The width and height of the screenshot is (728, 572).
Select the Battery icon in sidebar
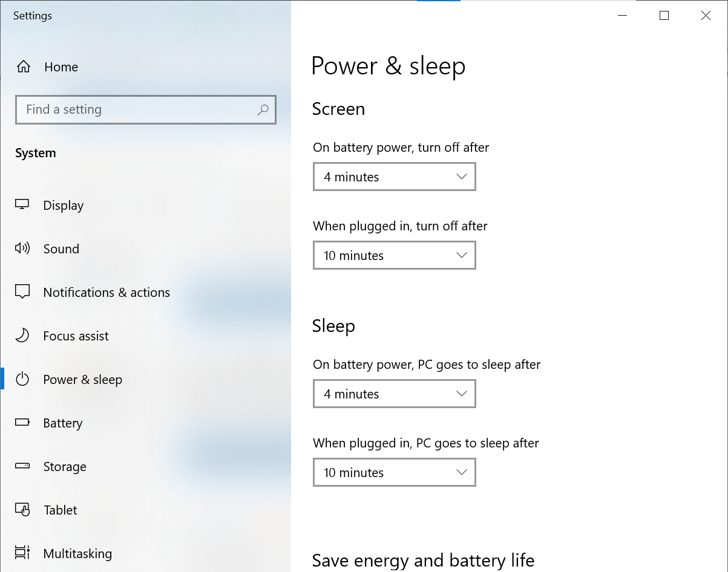[x=22, y=423]
